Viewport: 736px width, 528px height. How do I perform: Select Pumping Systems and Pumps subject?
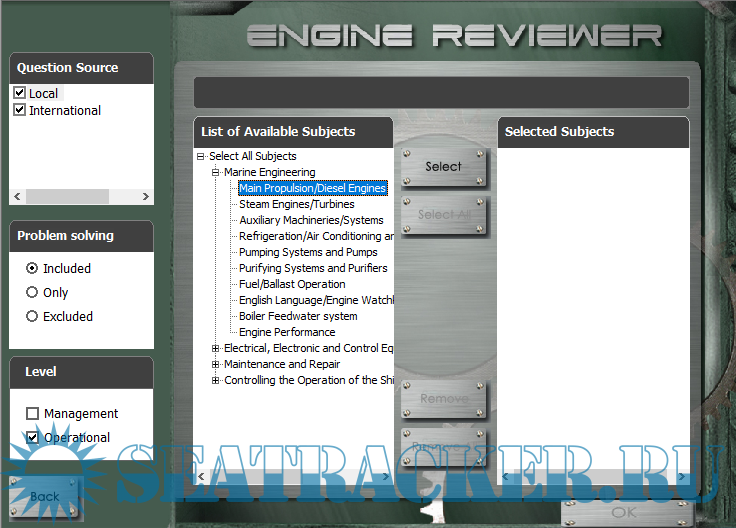point(308,252)
